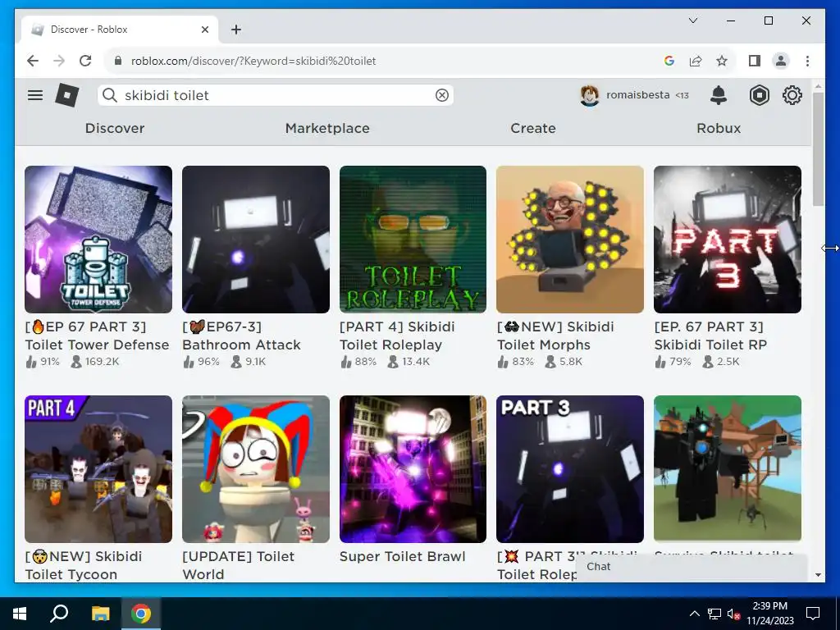This screenshot has height=630, width=840.
Task: Go to Marketplace section
Action: click(327, 128)
